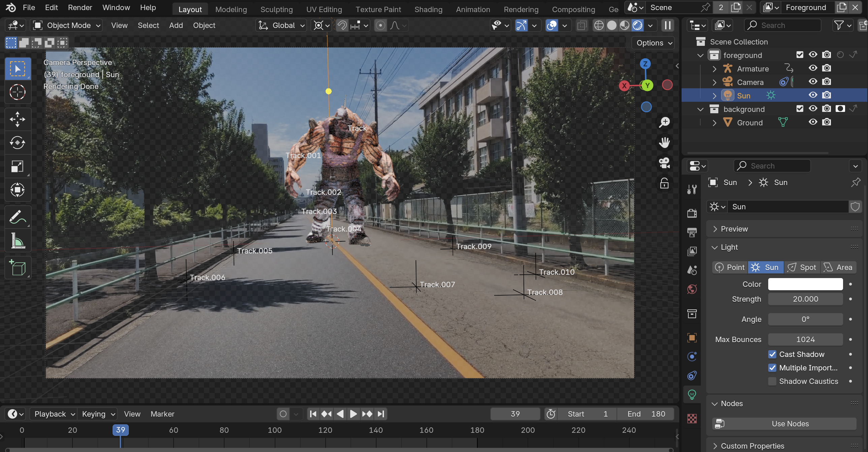Open the light Color swatch
The height and width of the screenshot is (452, 868).
(805, 284)
